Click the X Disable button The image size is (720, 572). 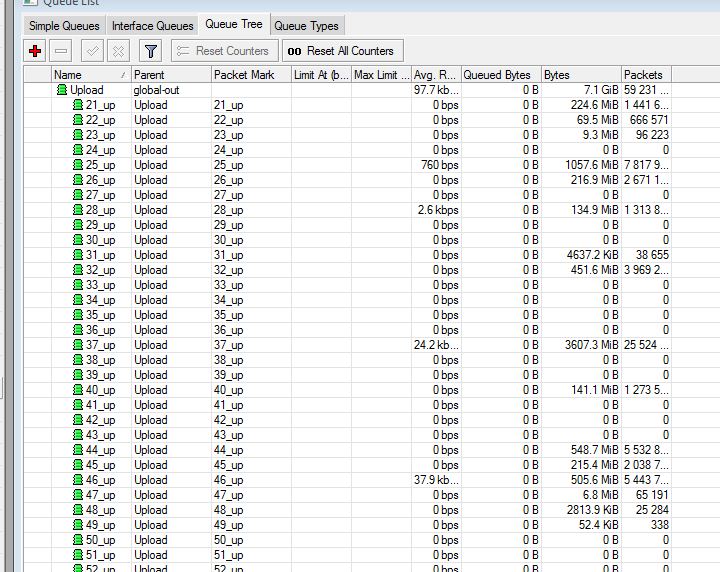pyautogui.click(x=118, y=51)
